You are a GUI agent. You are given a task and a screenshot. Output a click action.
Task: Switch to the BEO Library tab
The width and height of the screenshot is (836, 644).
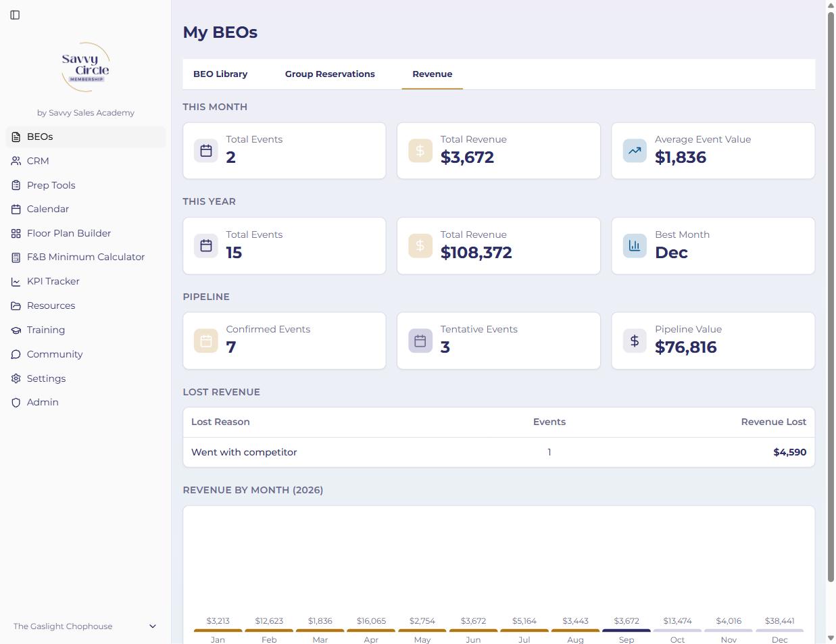[x=220, y=74]
